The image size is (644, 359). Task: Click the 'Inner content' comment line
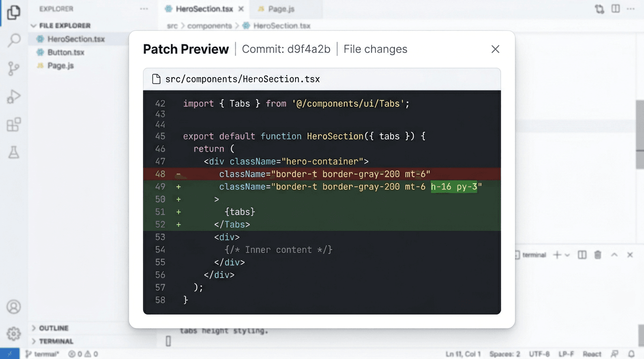click(x=278, y=250)
